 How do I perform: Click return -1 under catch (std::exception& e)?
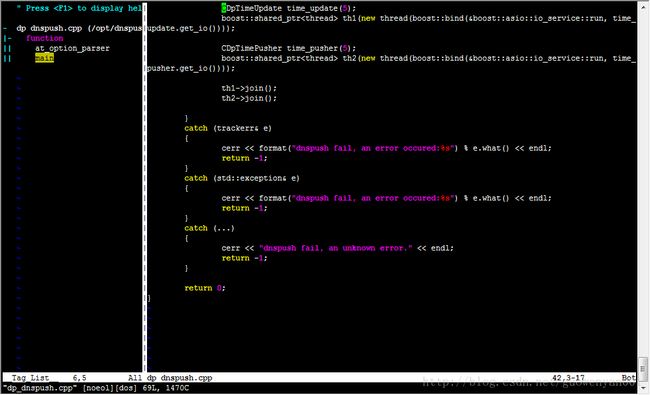tap(244, 208)
